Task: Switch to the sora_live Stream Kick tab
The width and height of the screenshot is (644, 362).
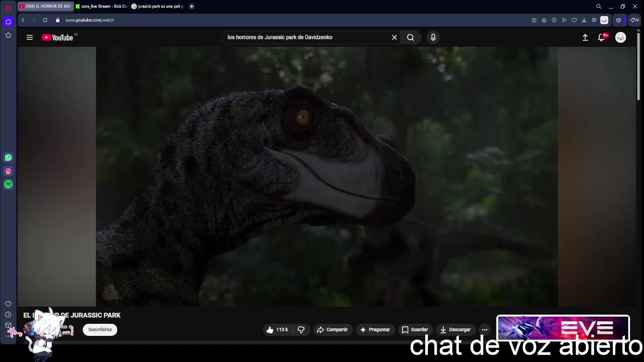Action: [101, 7]
